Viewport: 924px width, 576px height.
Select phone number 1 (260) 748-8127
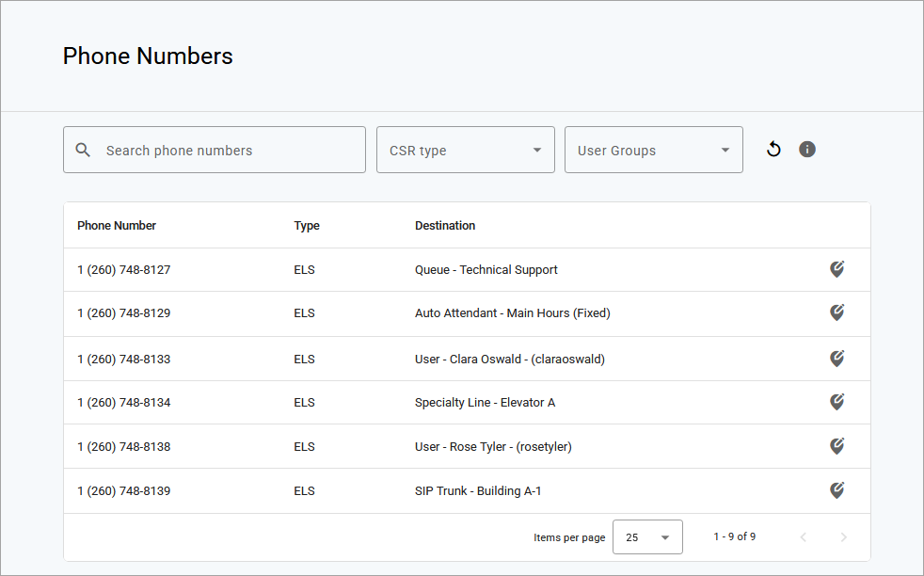[x=124, y=270]
